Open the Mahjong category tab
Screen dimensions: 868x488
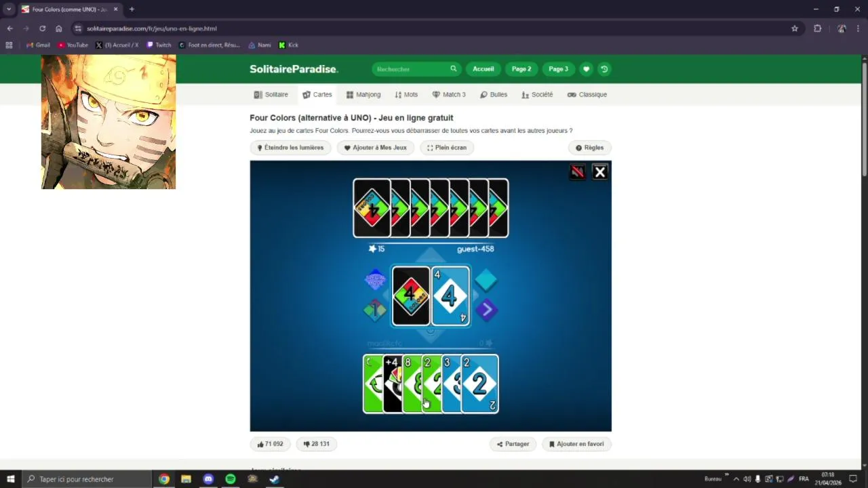363,95
